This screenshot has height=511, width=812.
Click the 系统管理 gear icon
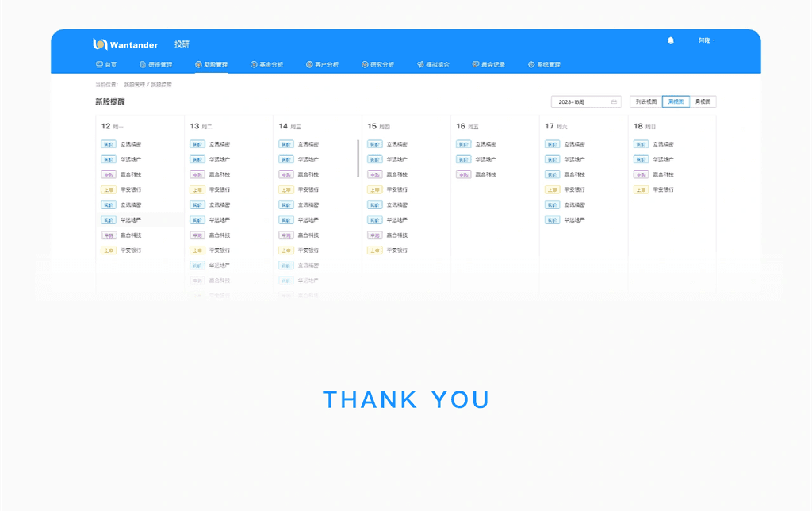(x=530, y=65)
